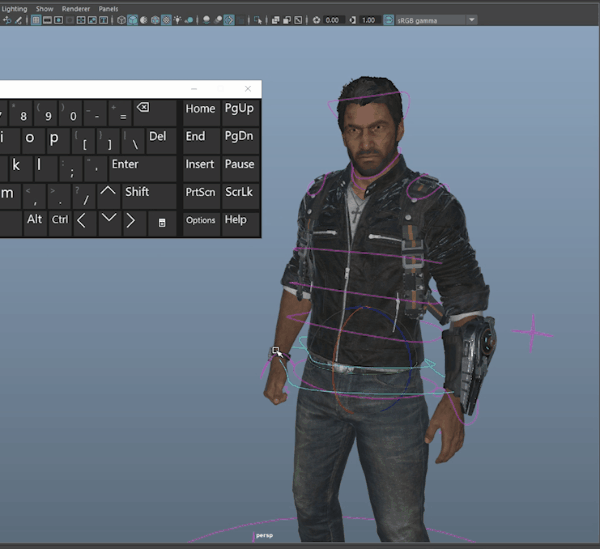
Task: Toggle the viewport Grid display
Action: tap(36, 20)
